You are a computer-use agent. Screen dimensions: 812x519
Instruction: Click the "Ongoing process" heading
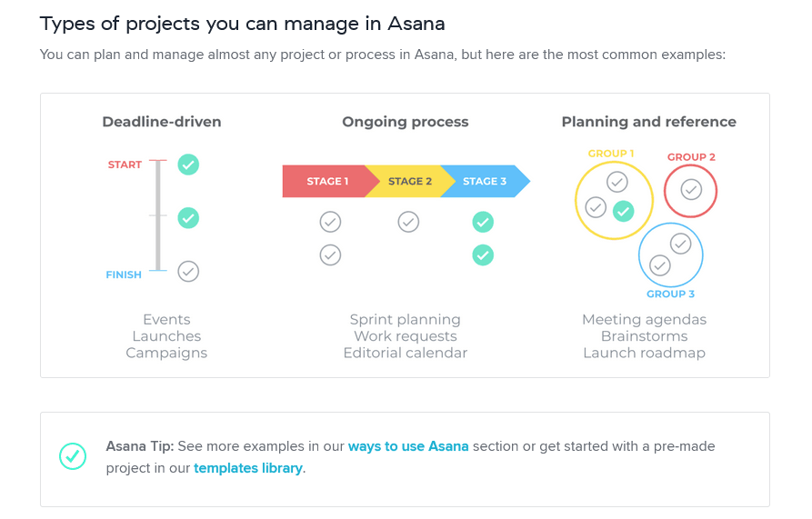point(406,122)
